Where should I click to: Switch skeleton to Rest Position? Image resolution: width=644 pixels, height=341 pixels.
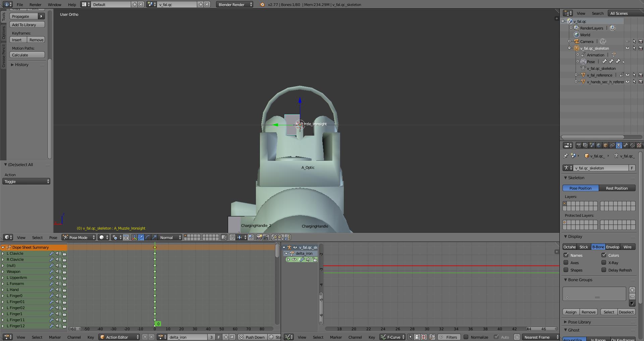[x=617, y=188]
